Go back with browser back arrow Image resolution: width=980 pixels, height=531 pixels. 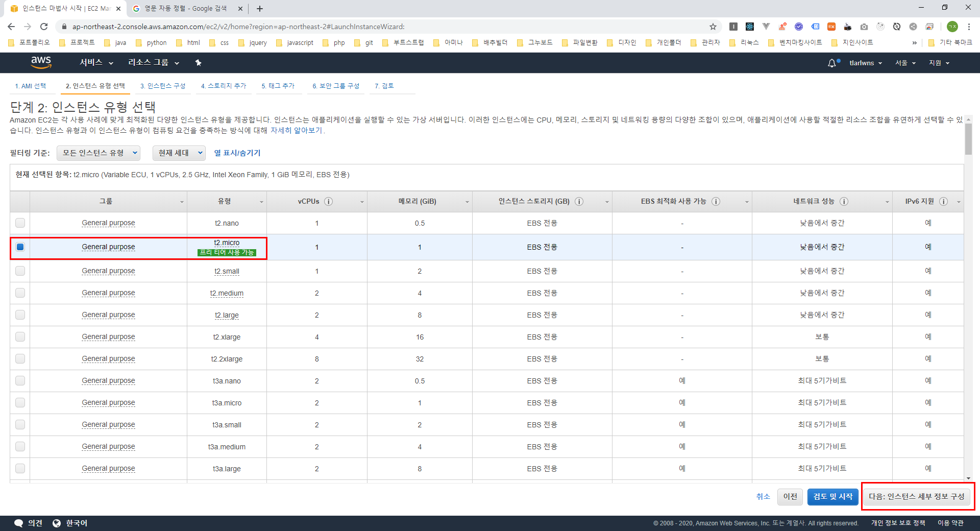pyautogui.click(x=11, y=27)
